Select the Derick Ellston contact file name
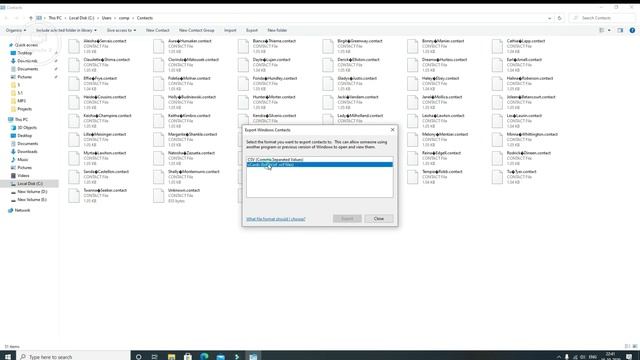 pyautogui.click(x=358, y=60)
